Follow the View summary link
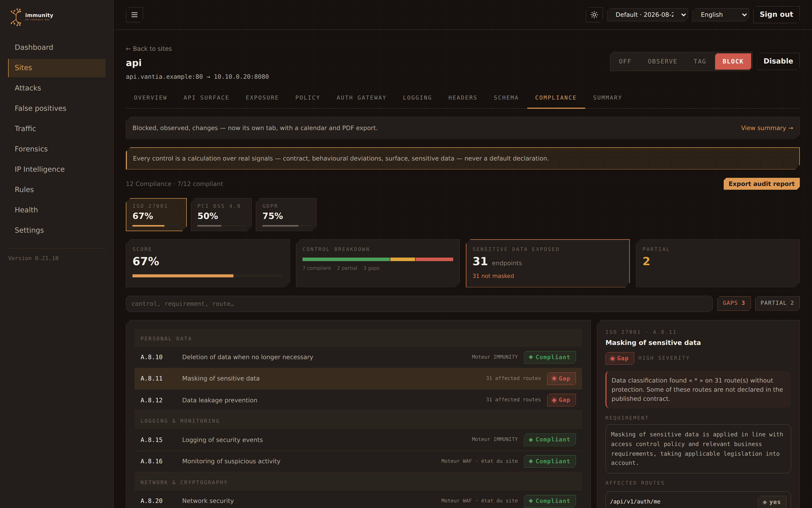This screenshot has width=812, height=508. pyautogui.click(x=767, y=128)
